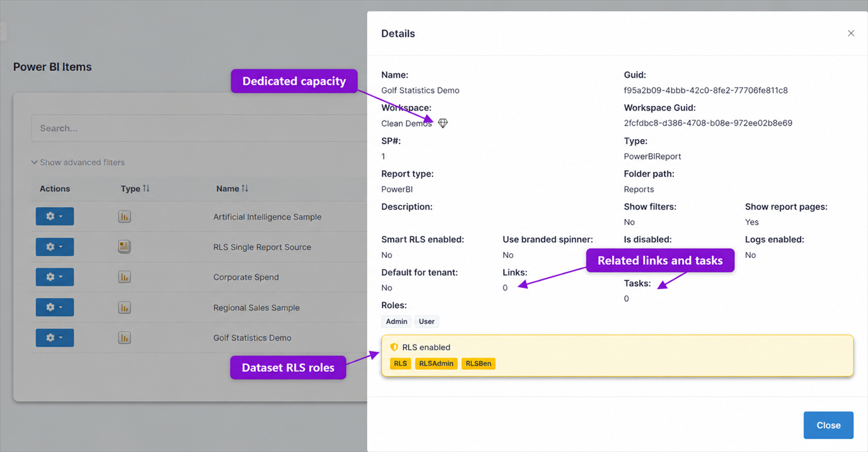The width and height of the screenshot is (868, 452).
Task: Click the Guid value f95a2b09-4bbb-42c0-8fe2-77706fe811c8
Action: tap(706, 90)
